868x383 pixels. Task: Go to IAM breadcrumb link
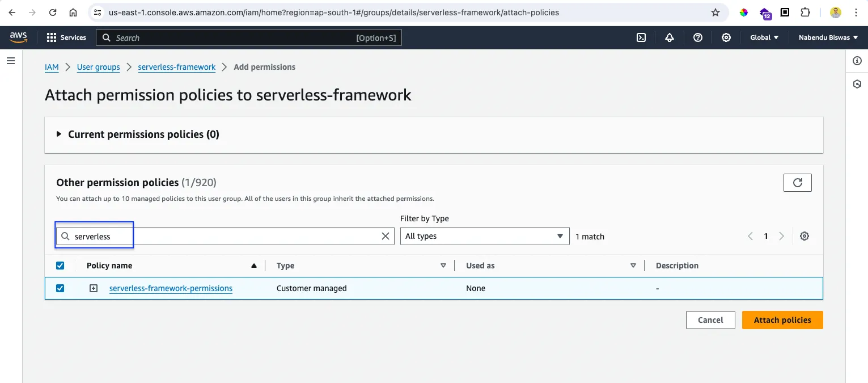click(x=52, y=67)
